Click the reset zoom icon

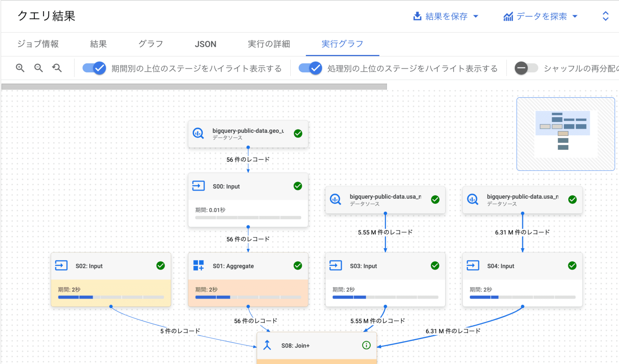[x=57, y=68]
